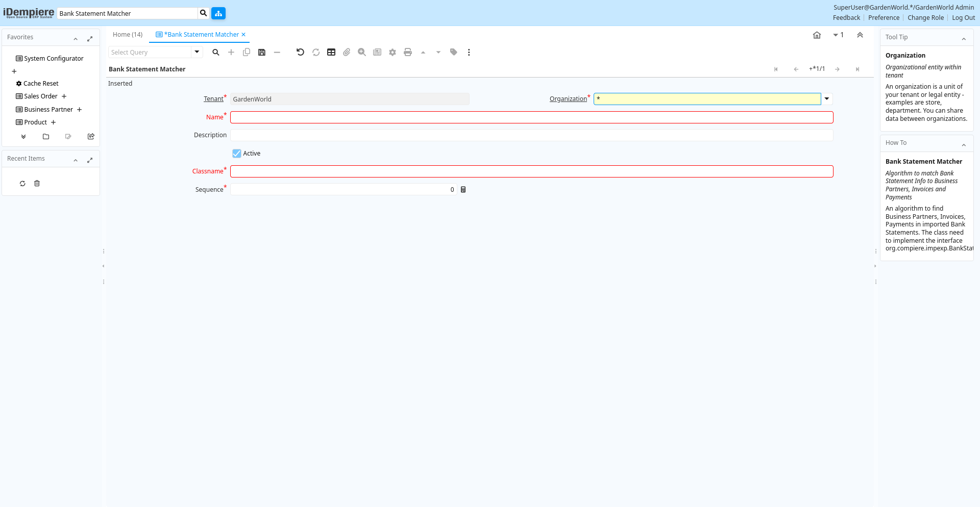Screen dimensions: 980x507
Task: Collapse the Favorites panel
Action: tap(76, 39)
